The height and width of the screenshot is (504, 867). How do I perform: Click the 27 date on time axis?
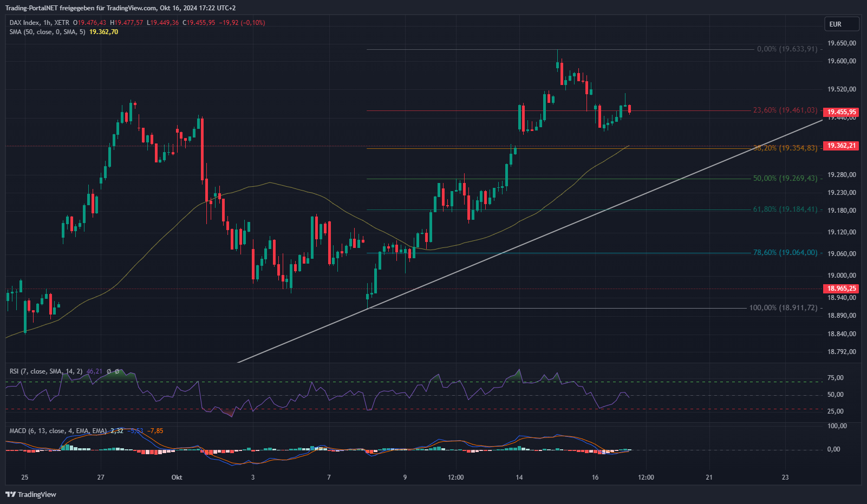(101, 477)
